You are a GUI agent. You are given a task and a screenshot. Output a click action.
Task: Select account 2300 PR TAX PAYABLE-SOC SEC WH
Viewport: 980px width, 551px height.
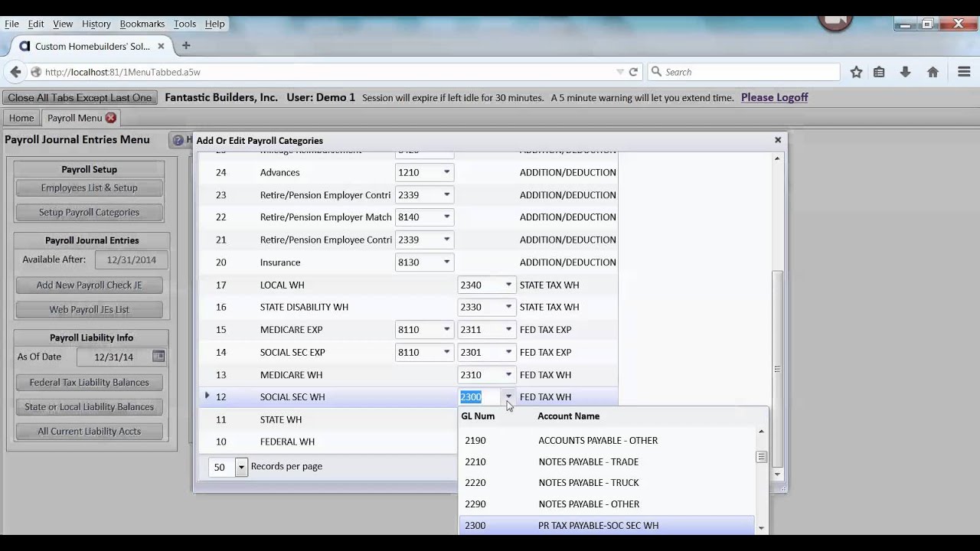pos(606,526)
